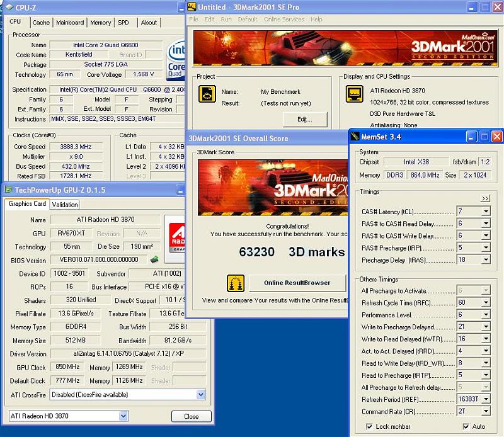Open the CAS# Latency (tCL) dropdown

tap(486, 211)
